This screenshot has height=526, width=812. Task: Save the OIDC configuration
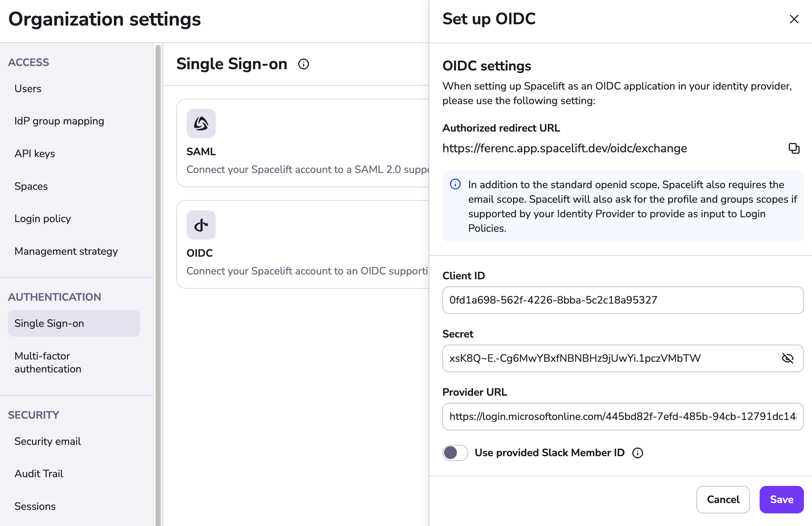[781, 499]
